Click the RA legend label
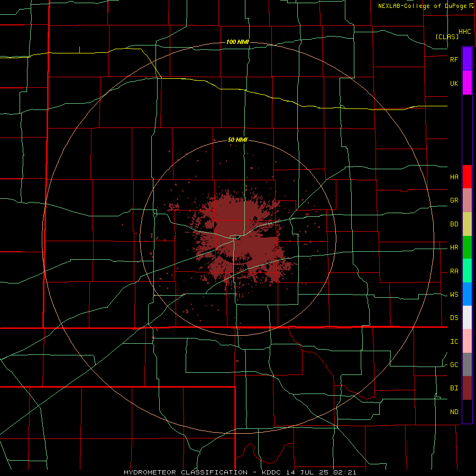The image size is (476, 476). (454, 271)
